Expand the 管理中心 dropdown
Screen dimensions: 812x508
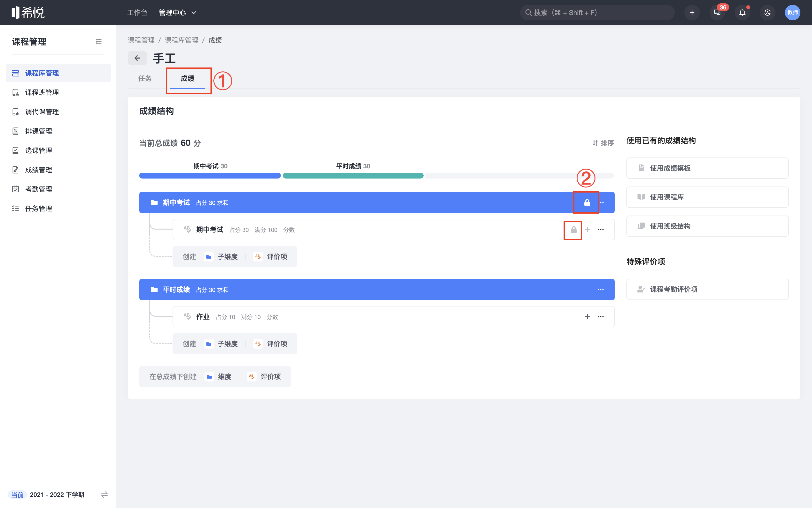point(177,12)
